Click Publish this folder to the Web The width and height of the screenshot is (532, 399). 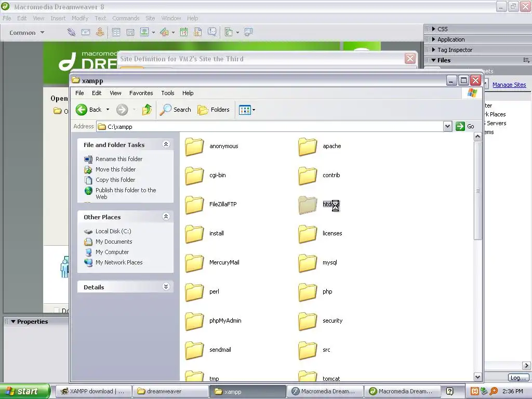click(x=126, y=193)
